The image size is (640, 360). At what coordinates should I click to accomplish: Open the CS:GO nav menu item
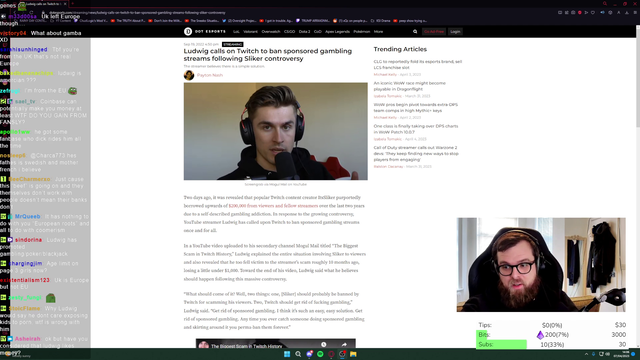pos(289,31)
